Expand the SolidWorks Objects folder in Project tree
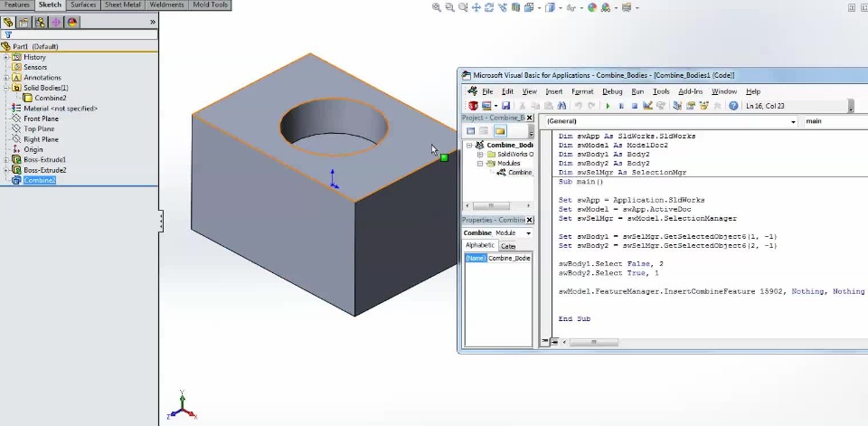 480,154
